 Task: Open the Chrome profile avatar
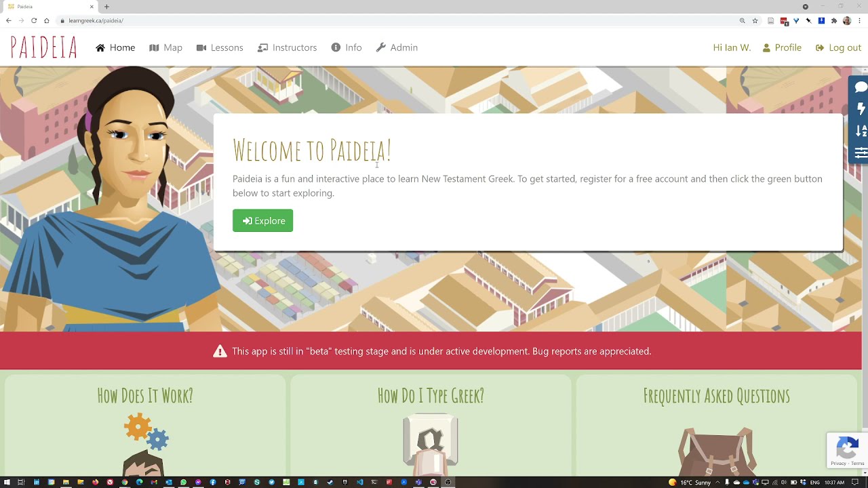847,20
